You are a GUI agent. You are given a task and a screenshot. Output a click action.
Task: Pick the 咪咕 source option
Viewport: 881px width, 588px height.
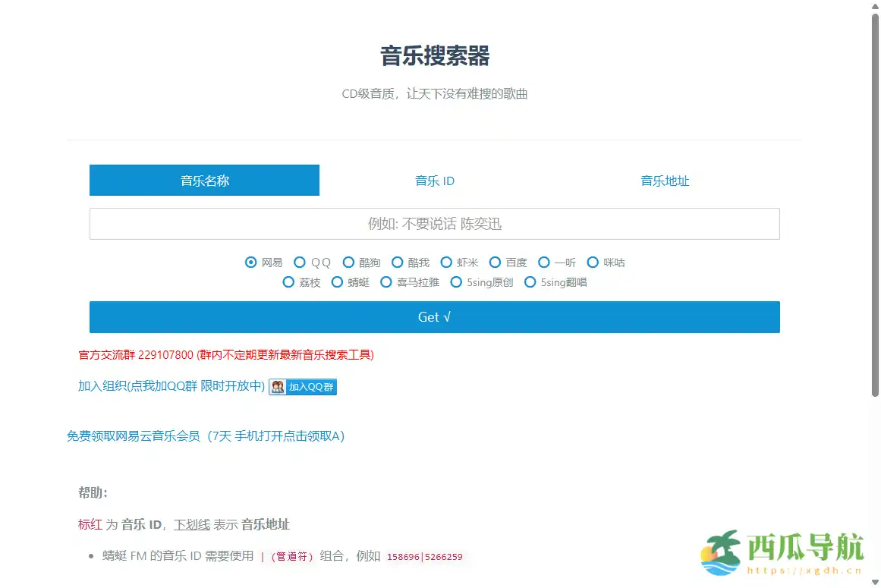(593, 263)
